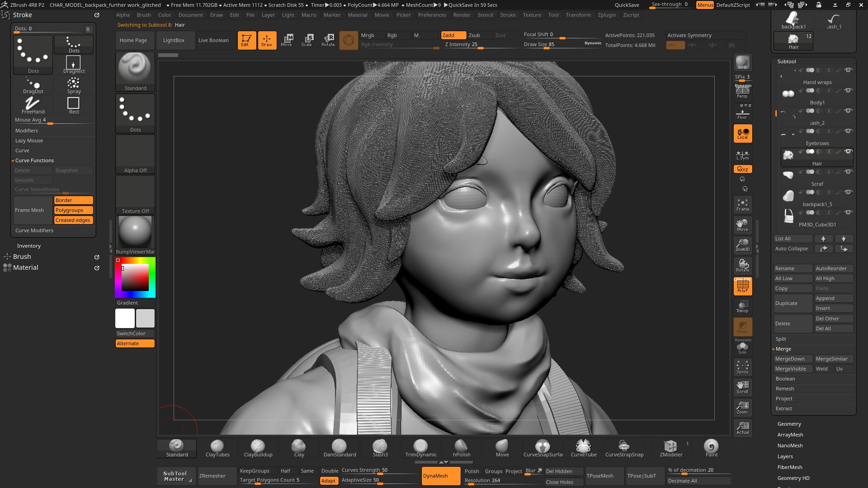Select the hPolish brush tool

tap(462, 447)
